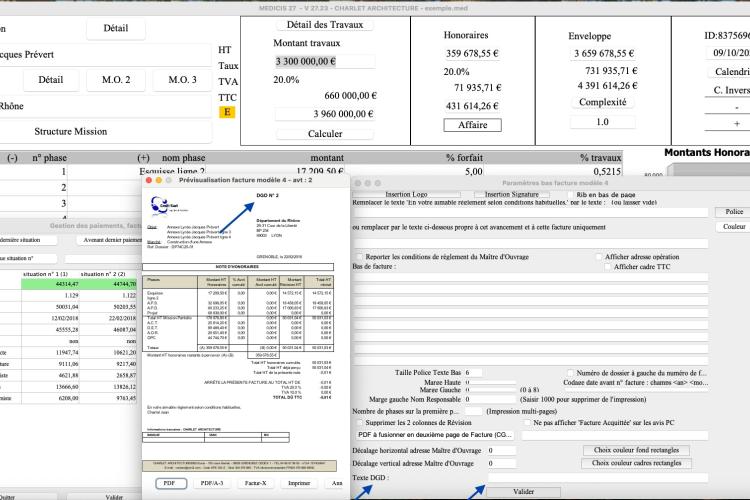Check 'Reporter les conditions de règlement du Maître d'Ouvrage'
Screen dimensions: 750x500
[x=359, y=257]
